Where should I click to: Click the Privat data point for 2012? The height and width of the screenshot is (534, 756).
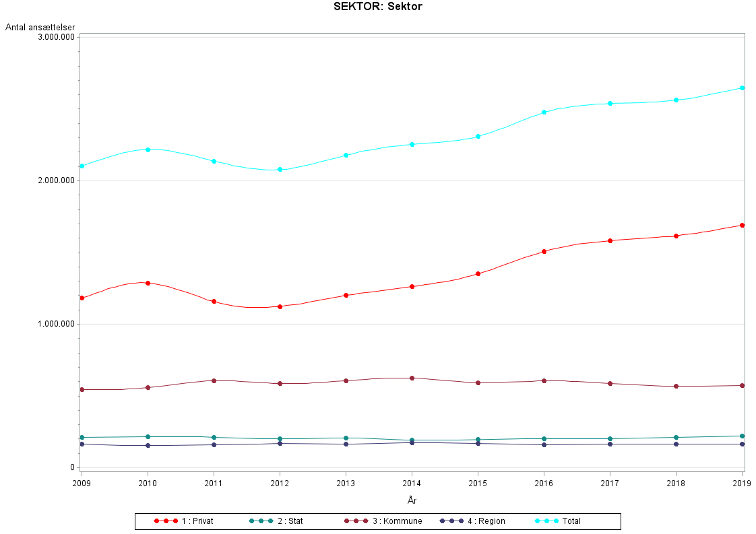click(x=280, y=306)
